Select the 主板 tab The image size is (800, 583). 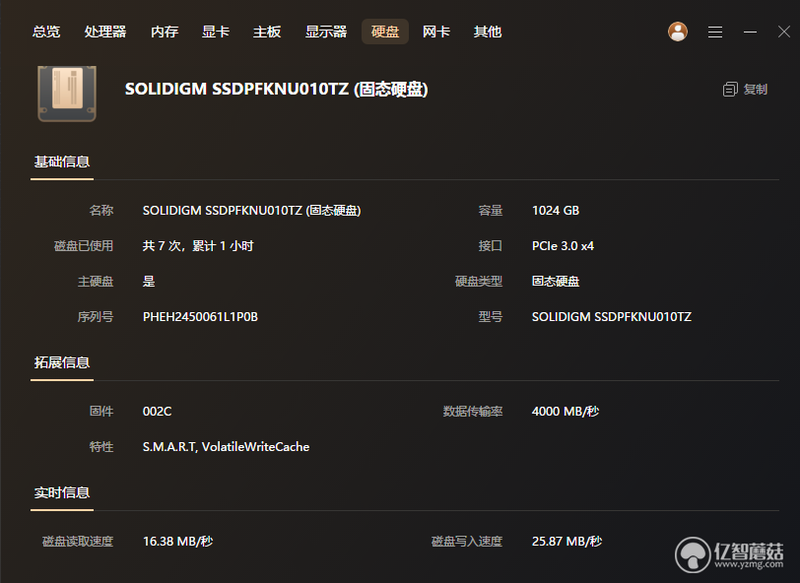(x=267, y=32)
